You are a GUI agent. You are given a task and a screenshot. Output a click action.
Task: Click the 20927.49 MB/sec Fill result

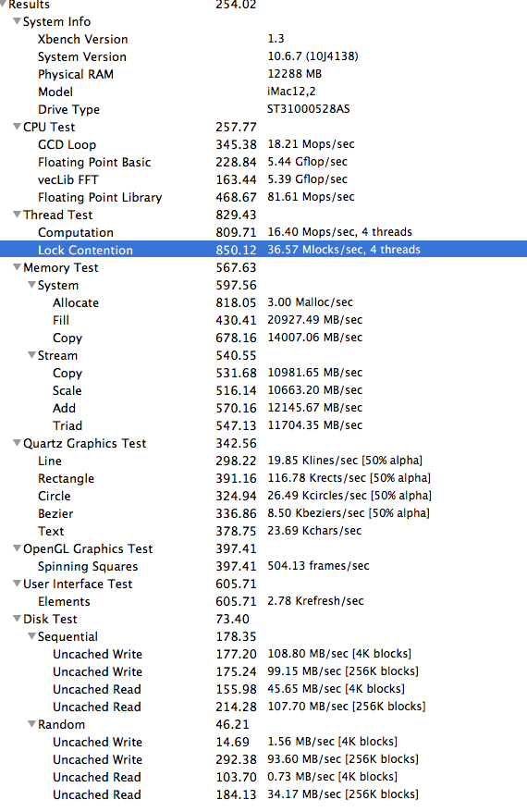point(314,320)
